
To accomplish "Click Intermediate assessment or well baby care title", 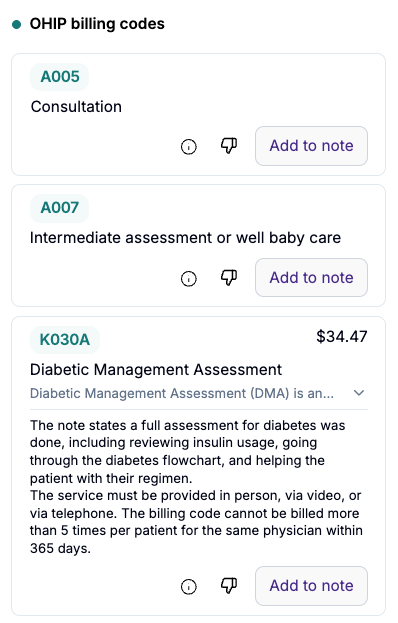I will tap(185, 238).
